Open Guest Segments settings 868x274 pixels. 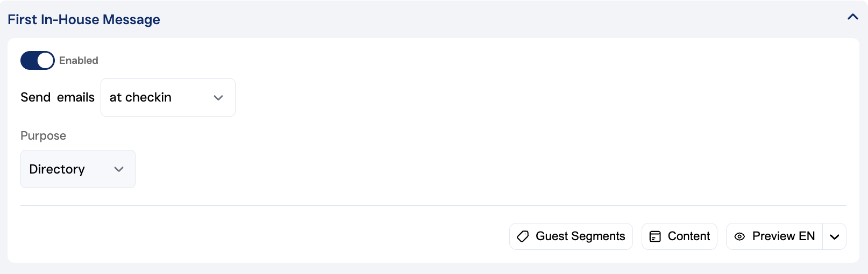tap(571, 236)
